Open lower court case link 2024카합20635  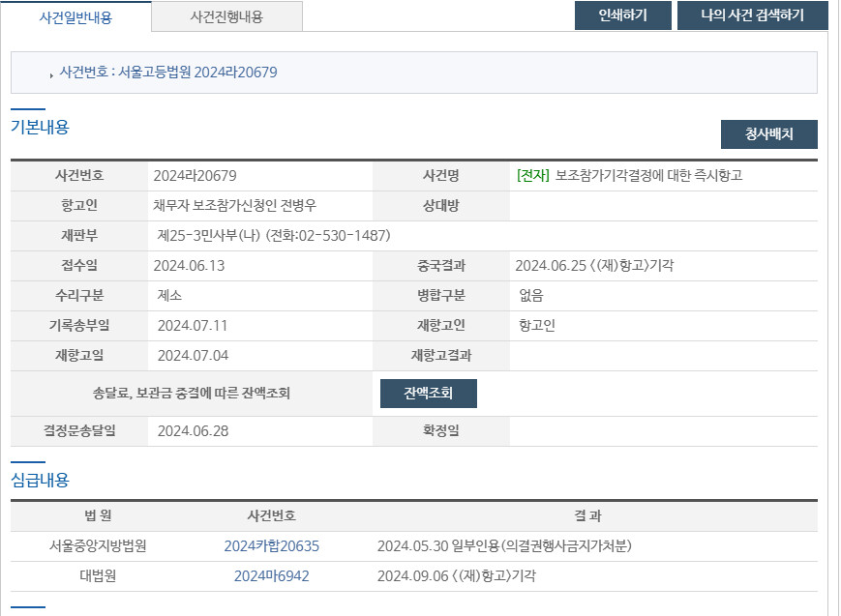pos(271,546)
